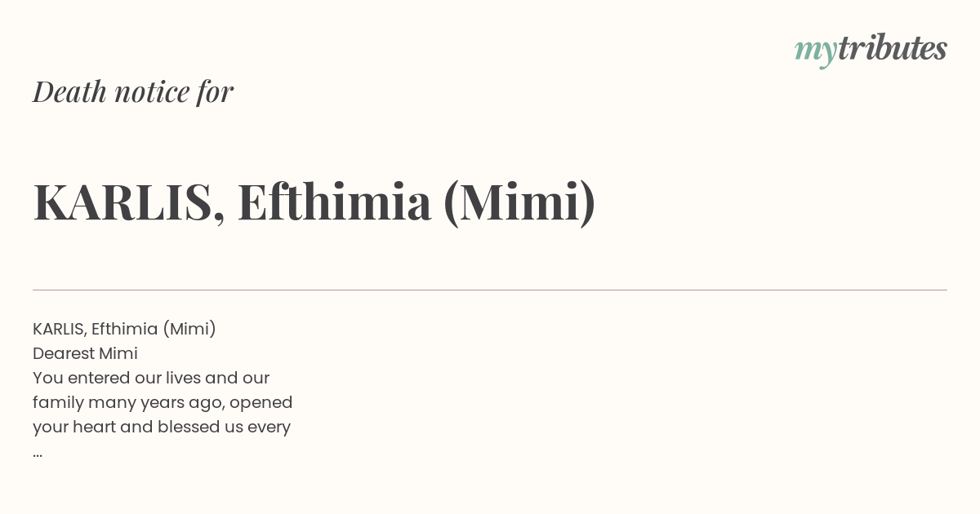
Task: Click the "You entered our lives" line
Action: click(x=151, y=378)
